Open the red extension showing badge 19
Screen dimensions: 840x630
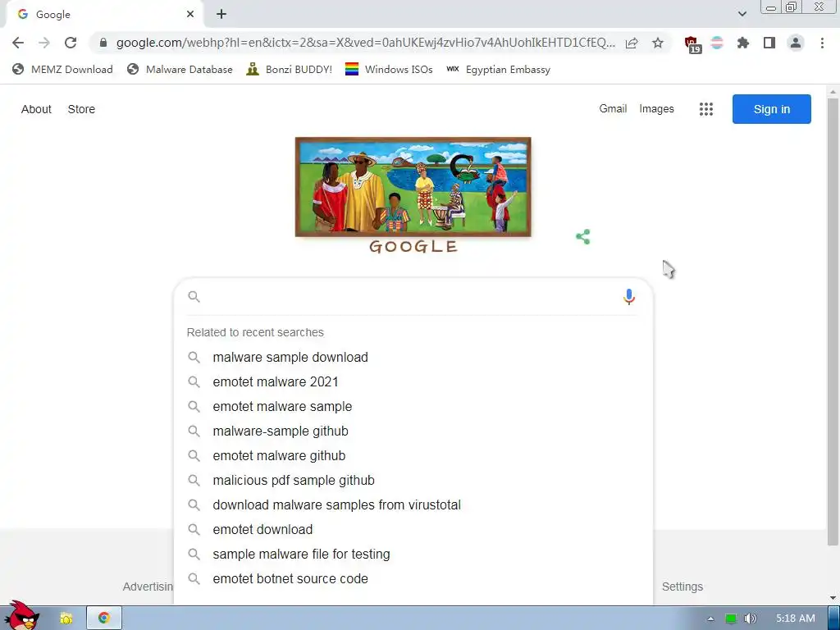tap(692, 44)
